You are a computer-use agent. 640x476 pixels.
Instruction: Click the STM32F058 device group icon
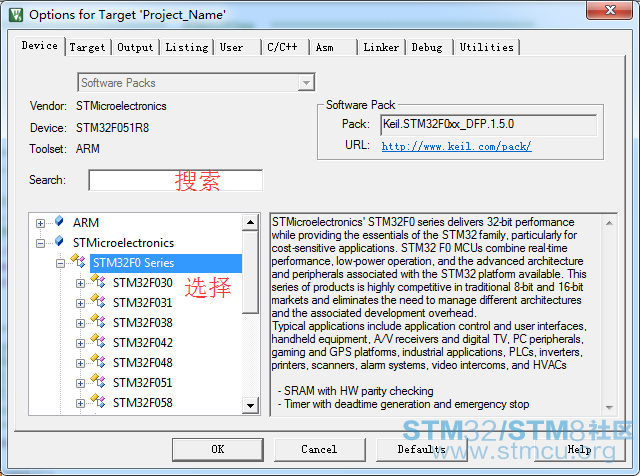[98, 401]
